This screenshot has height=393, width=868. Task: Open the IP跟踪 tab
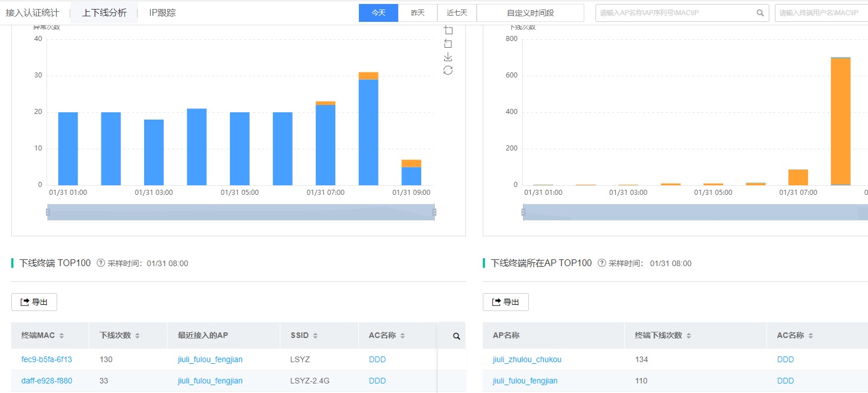pos(163,12)
